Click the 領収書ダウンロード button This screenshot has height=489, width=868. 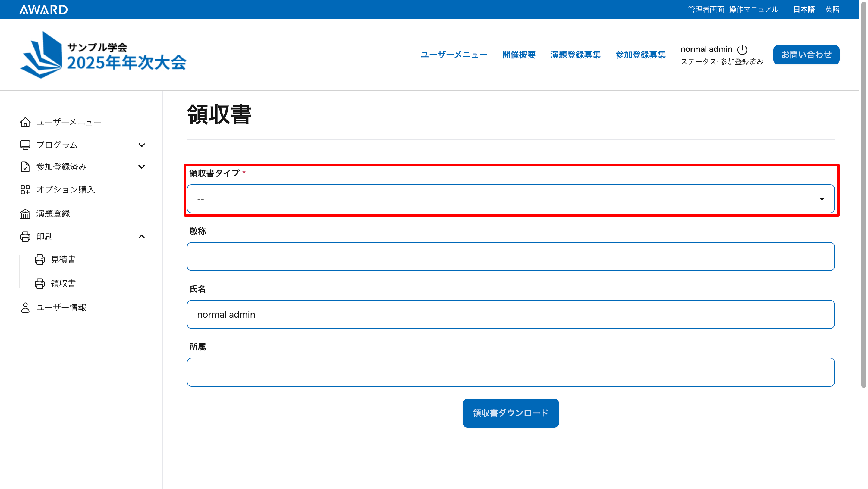pos(511,413)
